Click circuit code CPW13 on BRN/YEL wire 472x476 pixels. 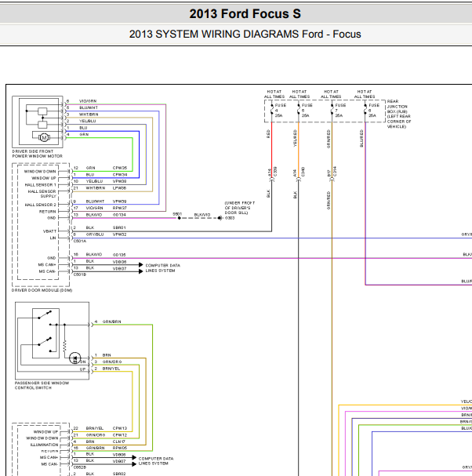pos(120,428)
